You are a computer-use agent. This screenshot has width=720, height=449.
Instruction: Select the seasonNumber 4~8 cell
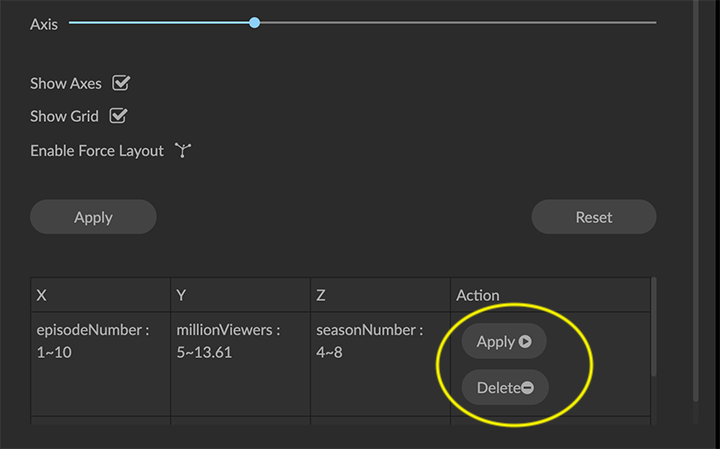(x=369, y=341)
